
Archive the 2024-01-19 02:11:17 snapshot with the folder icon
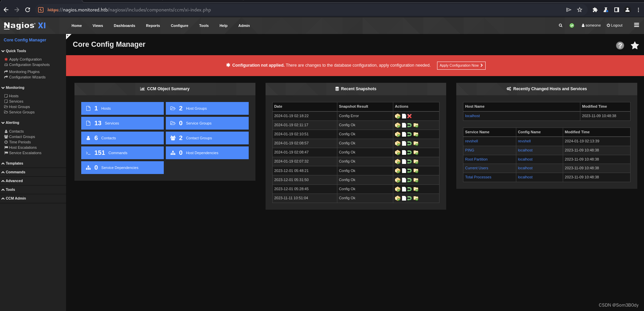point(416,125)
